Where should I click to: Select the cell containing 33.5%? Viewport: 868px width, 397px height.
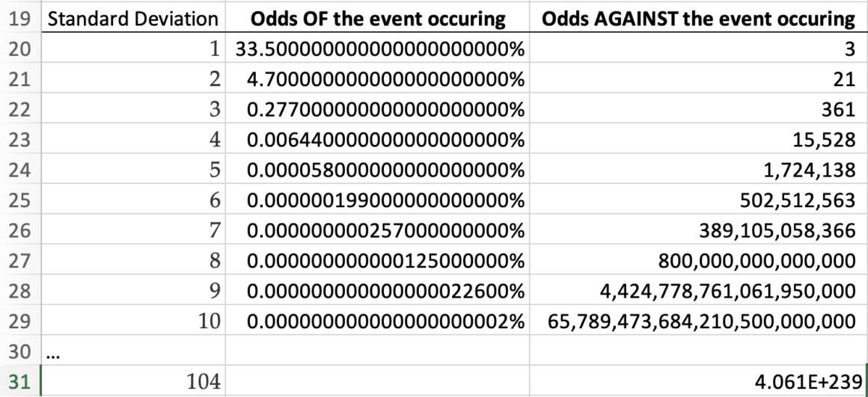pos(378,49)
